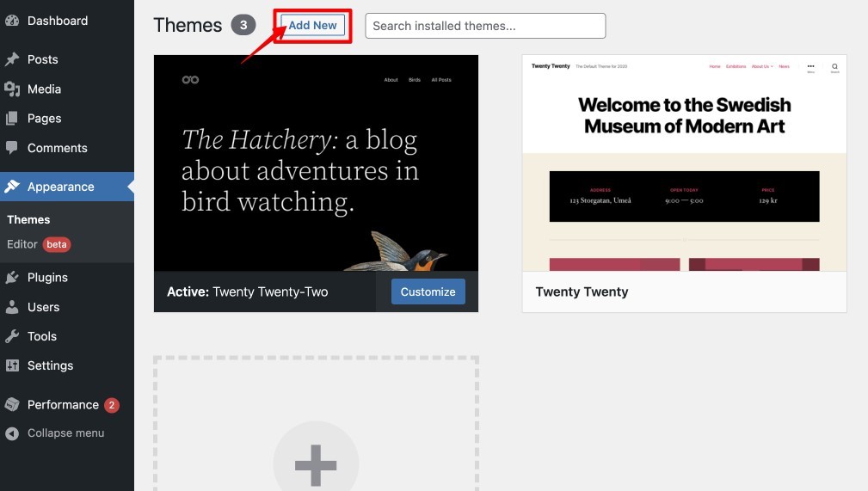Select the Themes submenu link
Screen dimensions: 868x491
click(x=28, y=219)
